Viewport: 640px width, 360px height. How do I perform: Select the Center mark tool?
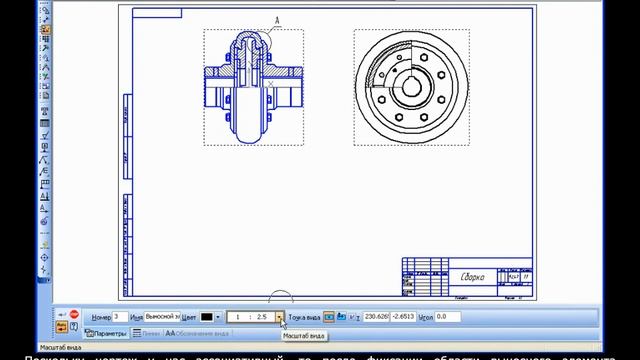[45, 258]
